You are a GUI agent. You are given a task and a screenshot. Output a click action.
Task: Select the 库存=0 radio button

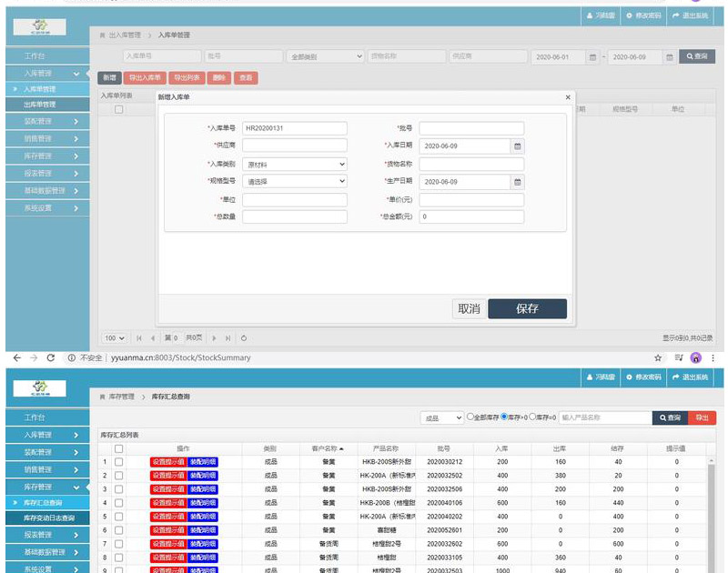click(x=532, y=417)
